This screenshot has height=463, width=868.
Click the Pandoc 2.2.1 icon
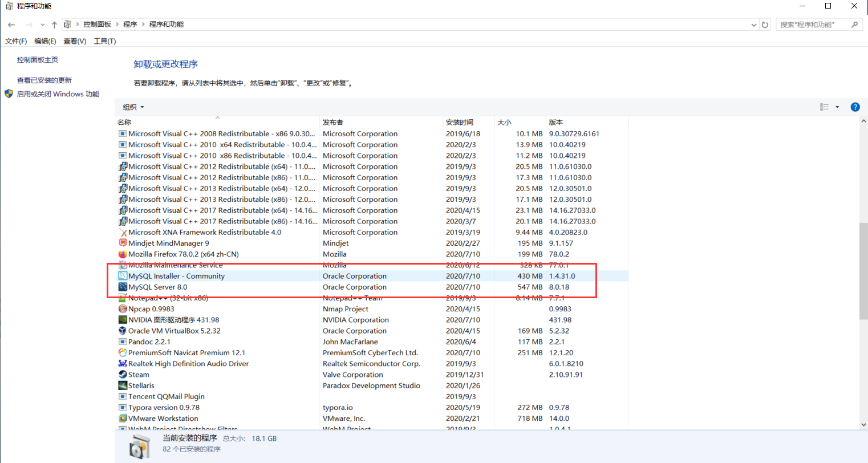123,342
